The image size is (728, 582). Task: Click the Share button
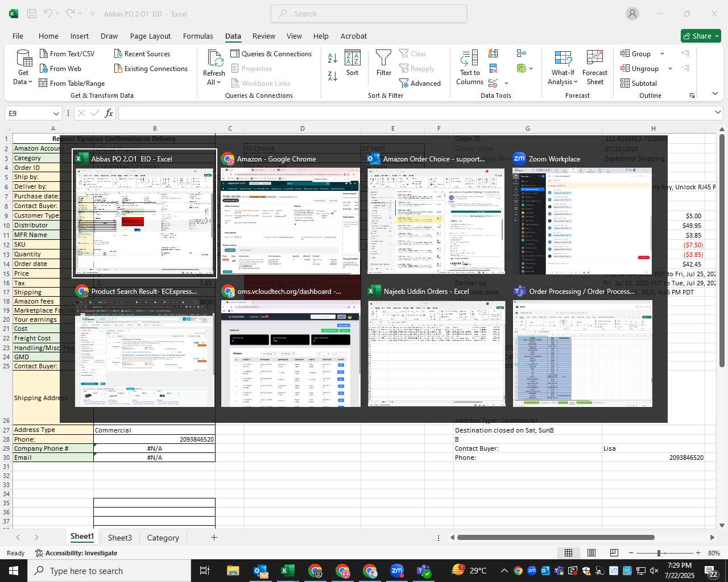(x=701, y=36)
